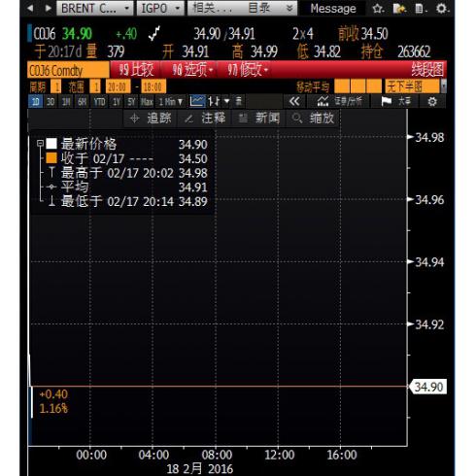Collapse the legend tree expander

(40, 143)
